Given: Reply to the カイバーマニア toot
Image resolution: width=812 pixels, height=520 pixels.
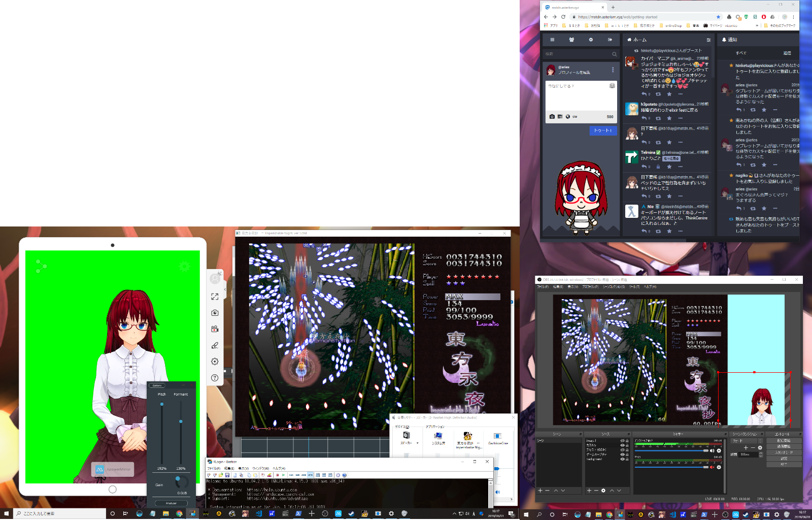Looking at the screenshot, I should (x=645, y=94).
